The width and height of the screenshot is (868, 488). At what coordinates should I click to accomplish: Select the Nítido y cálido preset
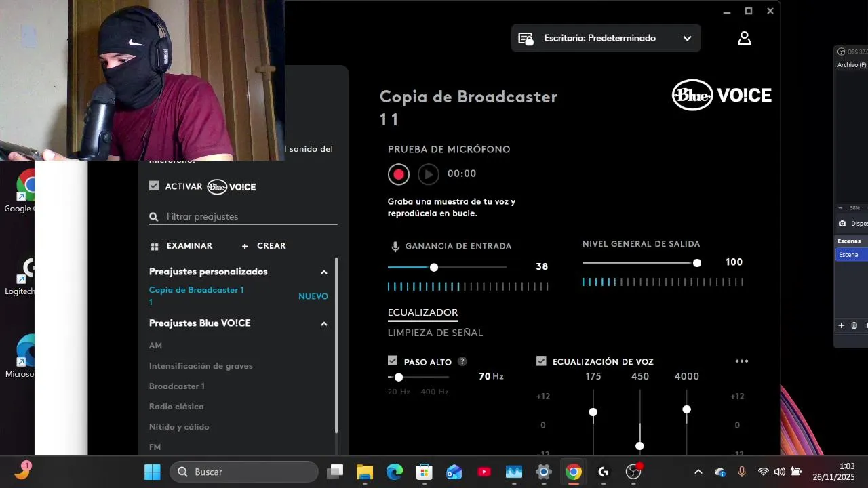pos(179,427)
